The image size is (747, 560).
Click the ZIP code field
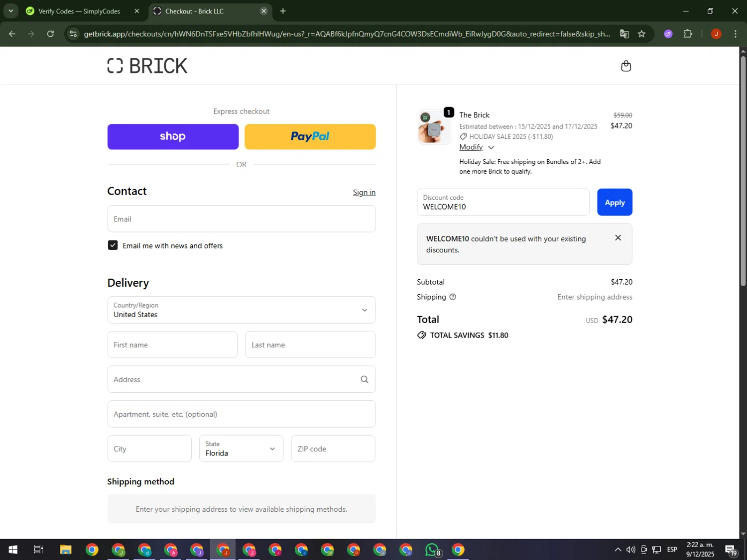[333, 448]
